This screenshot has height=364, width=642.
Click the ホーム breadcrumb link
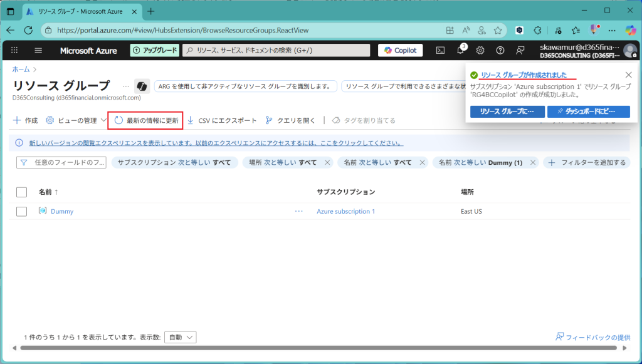[21, 69]
